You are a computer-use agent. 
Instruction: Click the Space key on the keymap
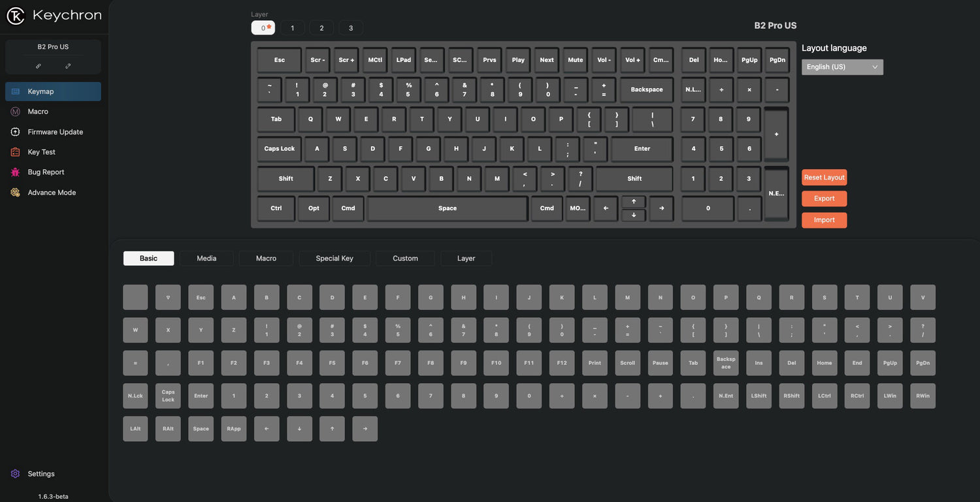tap(447, 208)
